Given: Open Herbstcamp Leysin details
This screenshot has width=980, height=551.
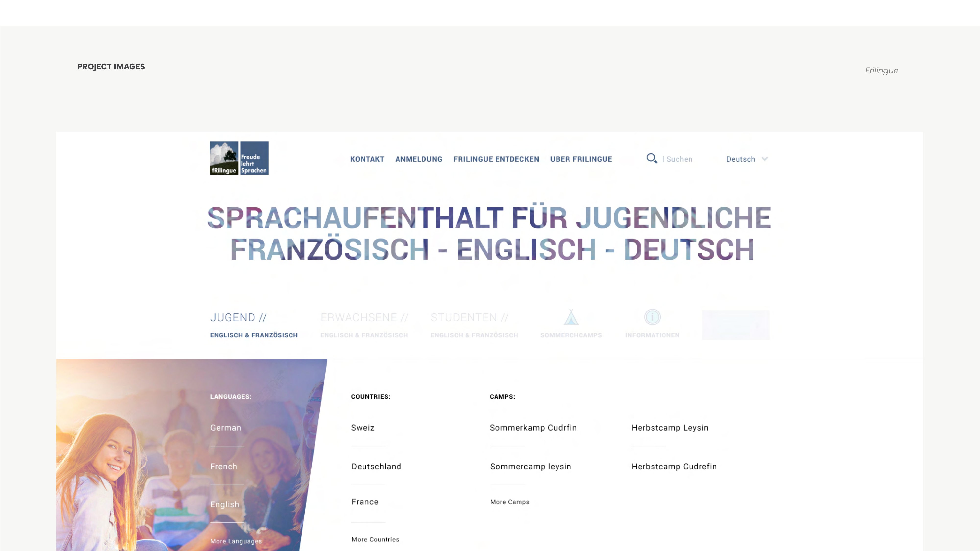Looking at the screenshot, I should coord(670,427).
